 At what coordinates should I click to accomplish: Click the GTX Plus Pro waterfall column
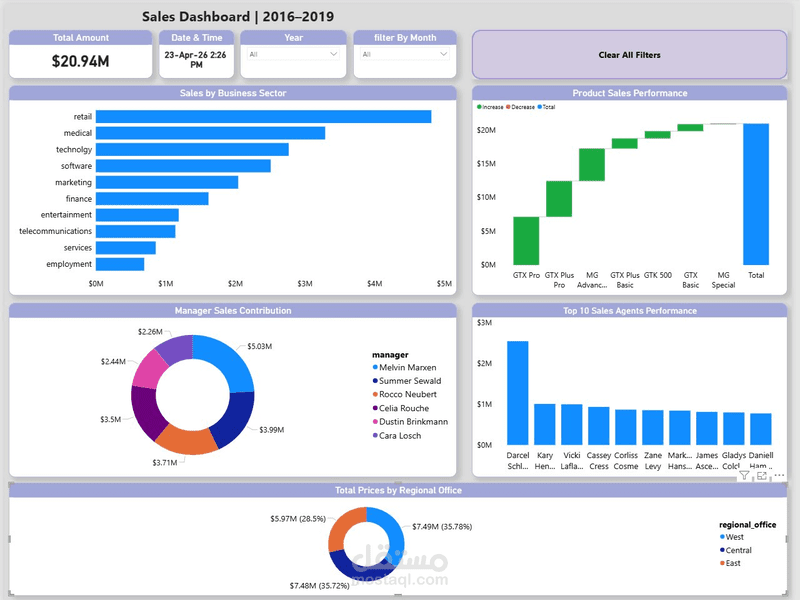pos(559,199)
